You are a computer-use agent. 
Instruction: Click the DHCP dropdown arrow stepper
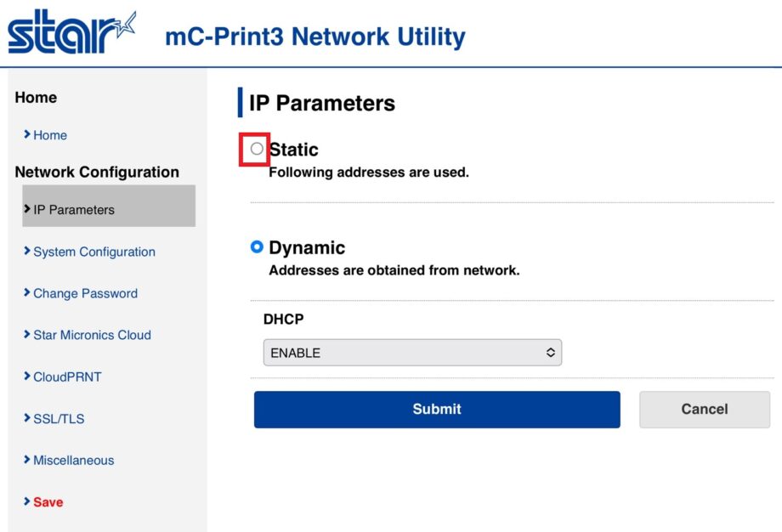pos(550,353)
